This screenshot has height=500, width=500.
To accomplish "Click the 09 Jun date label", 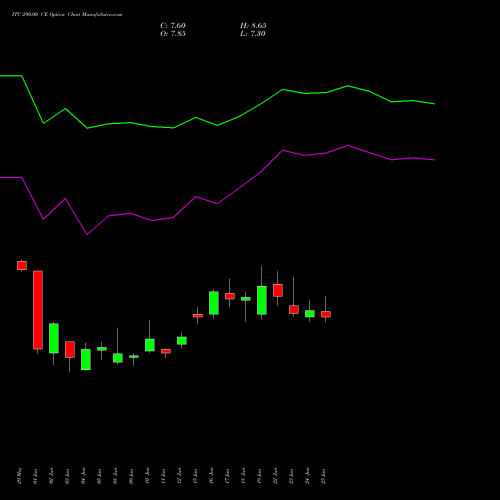I will 132,476.
